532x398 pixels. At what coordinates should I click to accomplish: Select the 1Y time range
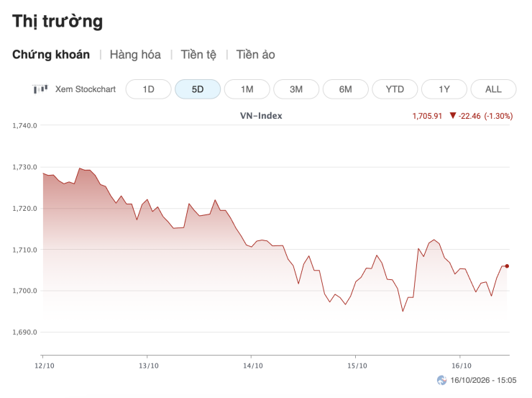(x=444, y=89)
